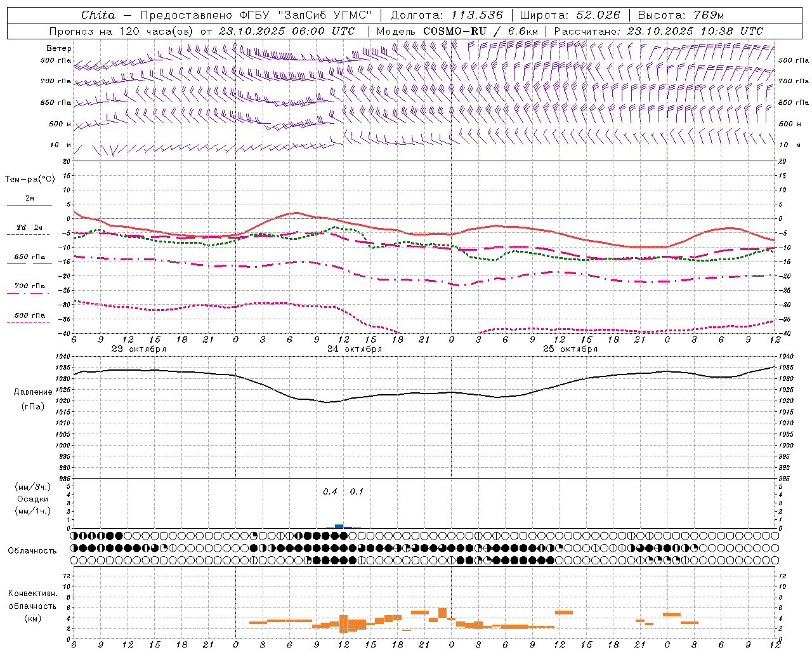Click the "(гПа)" pressure unit label
Viewport: 812px width, 650px height.
click(33, 406)
